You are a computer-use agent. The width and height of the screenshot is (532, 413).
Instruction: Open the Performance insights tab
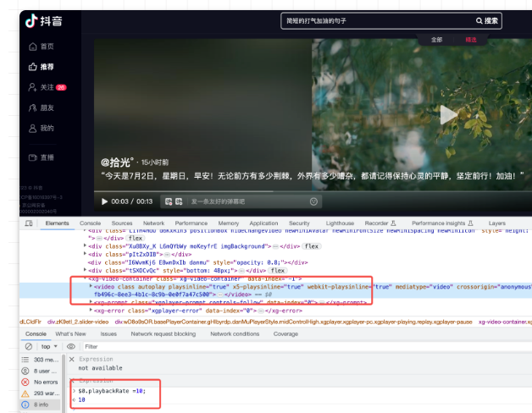click(x=442, y=223)
